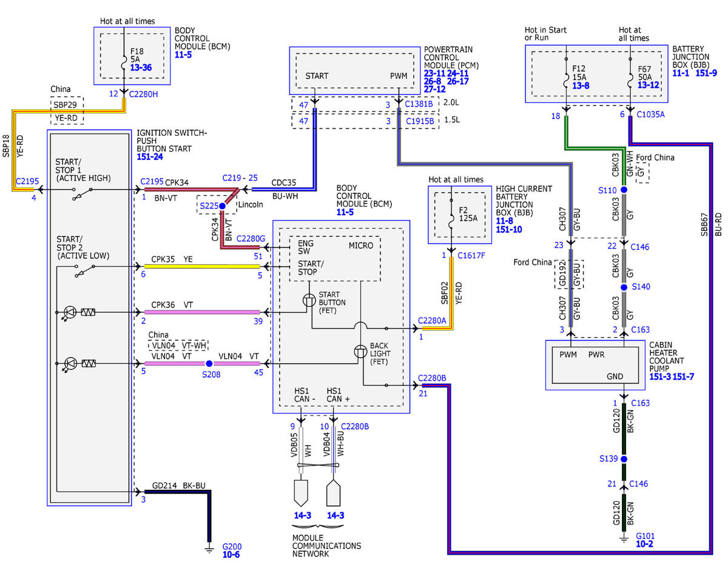The image size is (728, 562).
Task: Select the C2280H connector label
Action: coord(143,95)
